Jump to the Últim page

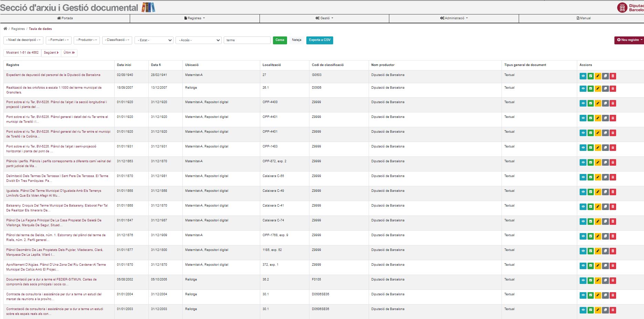69,53
